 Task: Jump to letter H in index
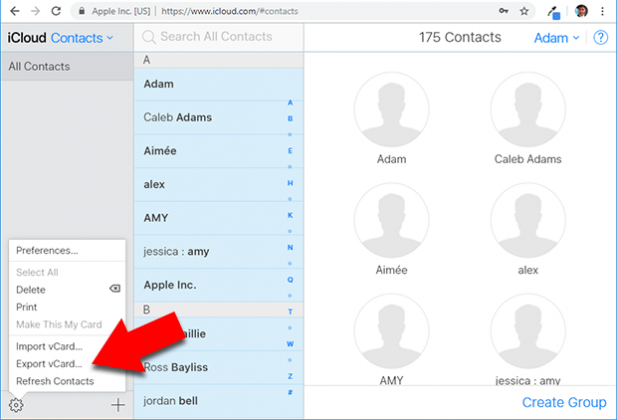coord(290,183)
